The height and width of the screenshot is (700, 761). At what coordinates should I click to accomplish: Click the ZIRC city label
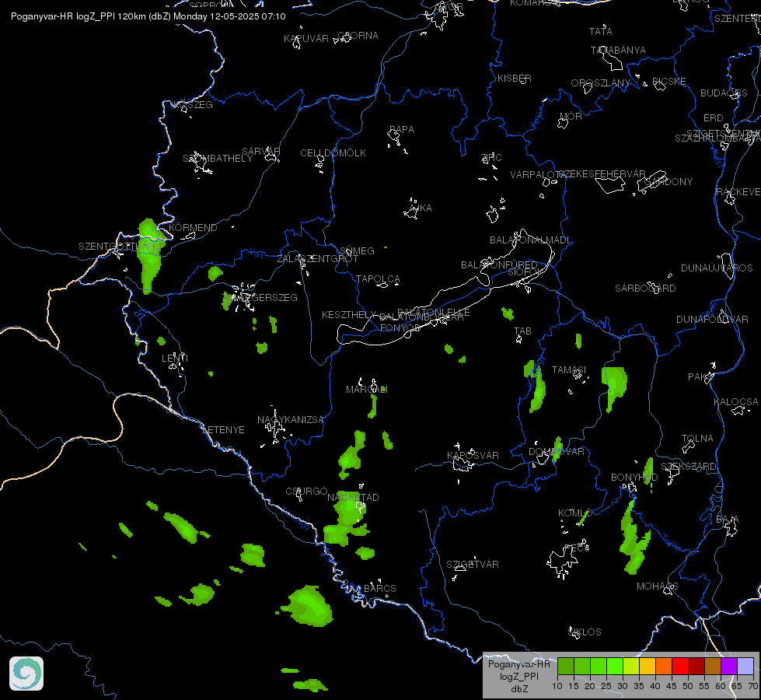tap(491, 157)
